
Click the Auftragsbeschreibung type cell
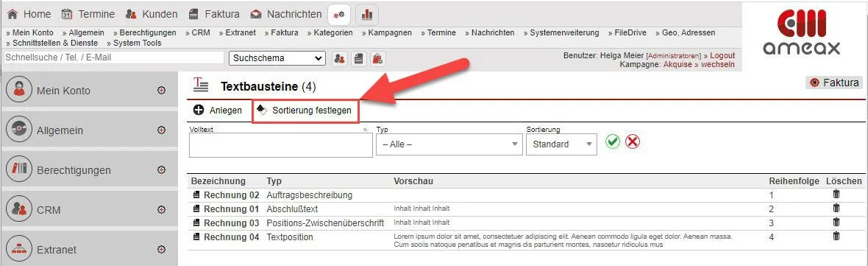coord(310,195)
